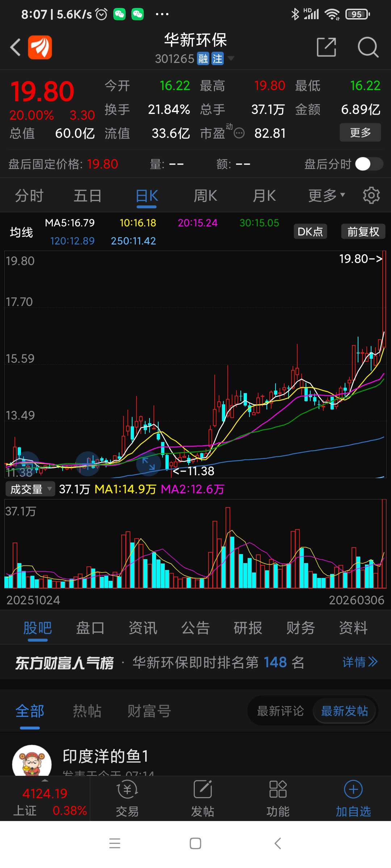Tap the username 印度洋的鱼1
This screenshot has height=868, width=391.
(105, 756)
